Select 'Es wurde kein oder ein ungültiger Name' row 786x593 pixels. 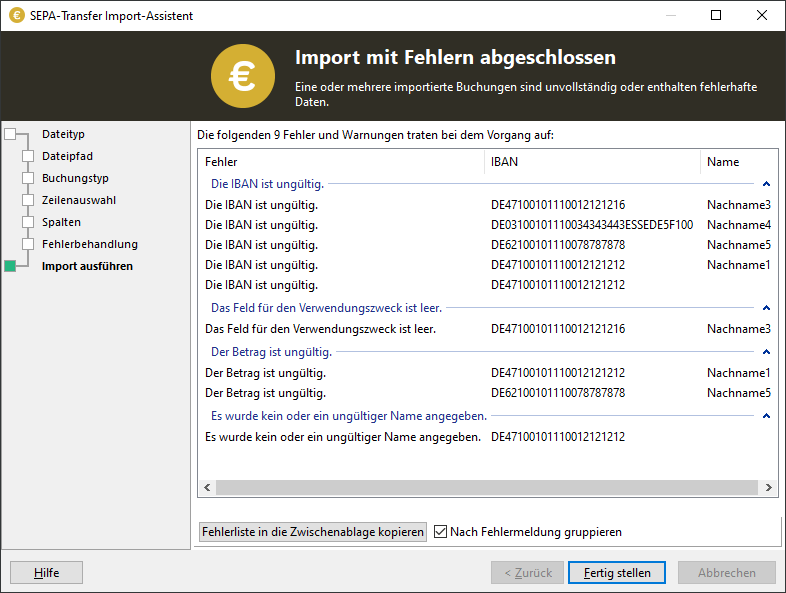click(488, 437)
